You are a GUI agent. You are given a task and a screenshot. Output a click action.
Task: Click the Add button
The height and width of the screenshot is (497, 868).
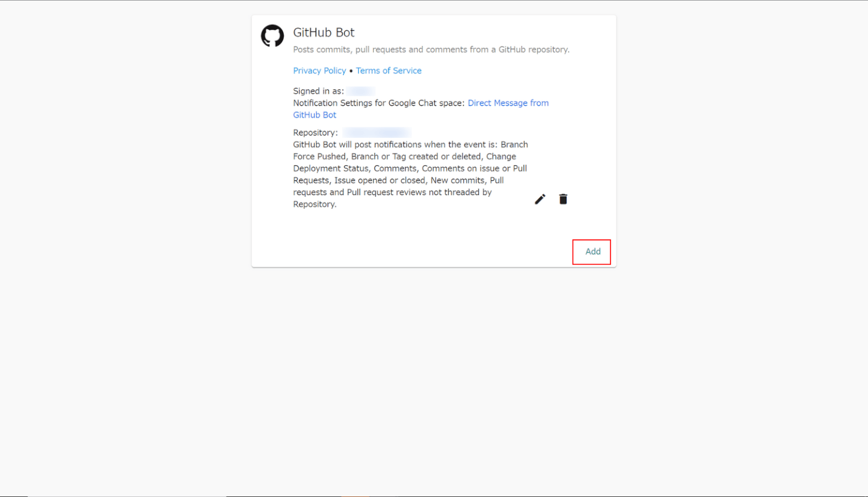click(592, 252)
